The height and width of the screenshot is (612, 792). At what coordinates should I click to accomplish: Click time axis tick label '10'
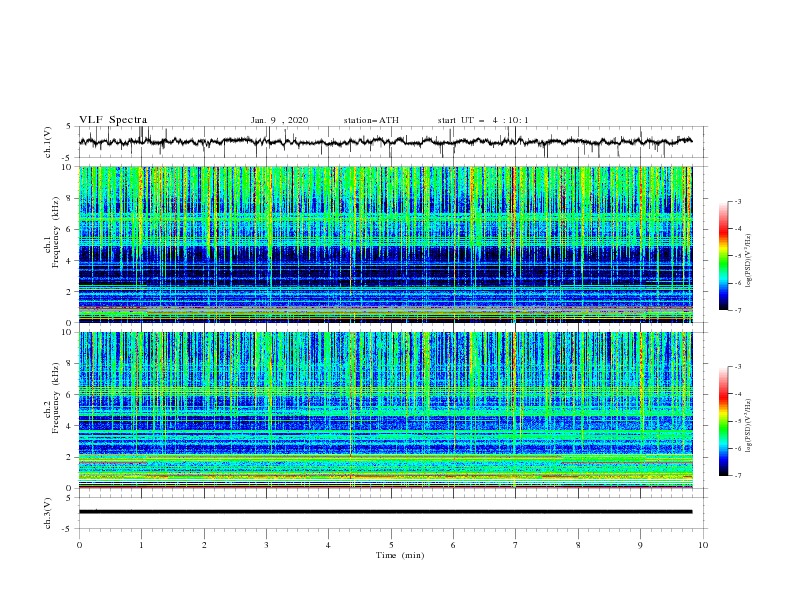coord(703,545)
